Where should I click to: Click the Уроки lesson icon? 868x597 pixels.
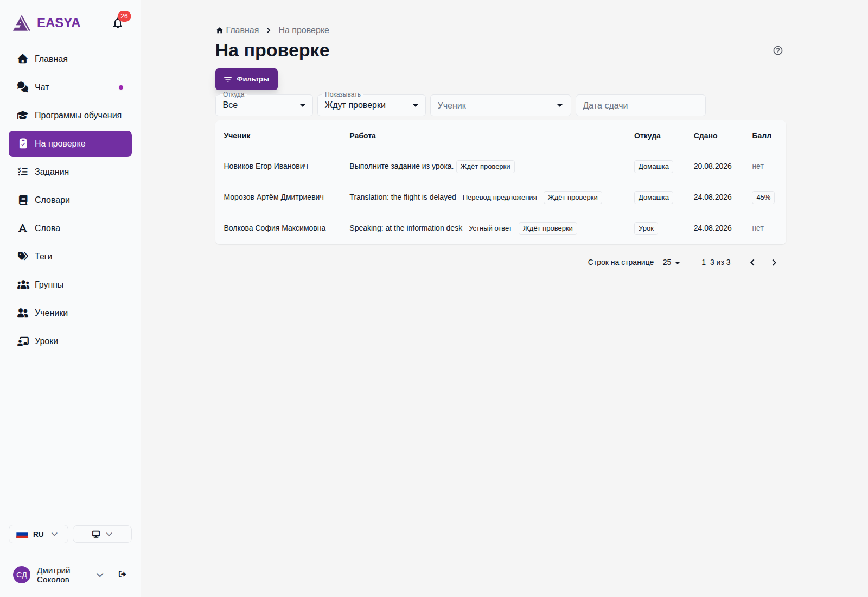tap(23, 341)
